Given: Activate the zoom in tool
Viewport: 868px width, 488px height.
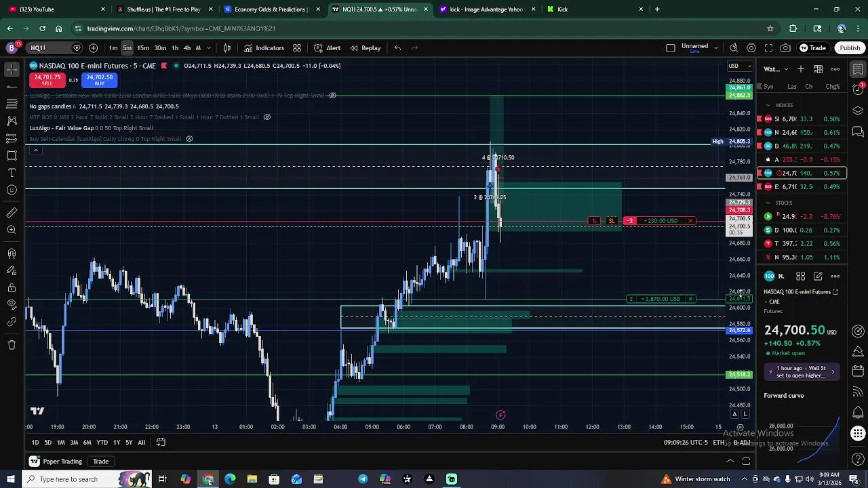Looking at the screenshot, I should tap(12, 230).
